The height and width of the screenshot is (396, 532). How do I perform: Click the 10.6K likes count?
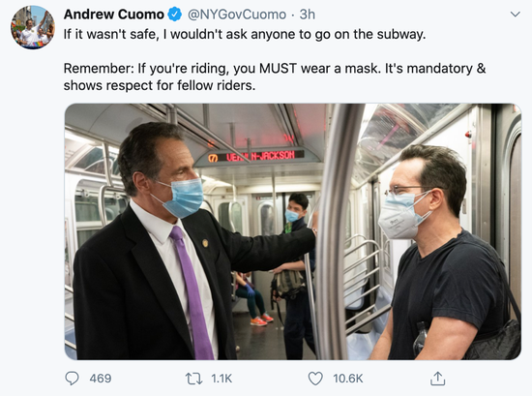[348, 379]
